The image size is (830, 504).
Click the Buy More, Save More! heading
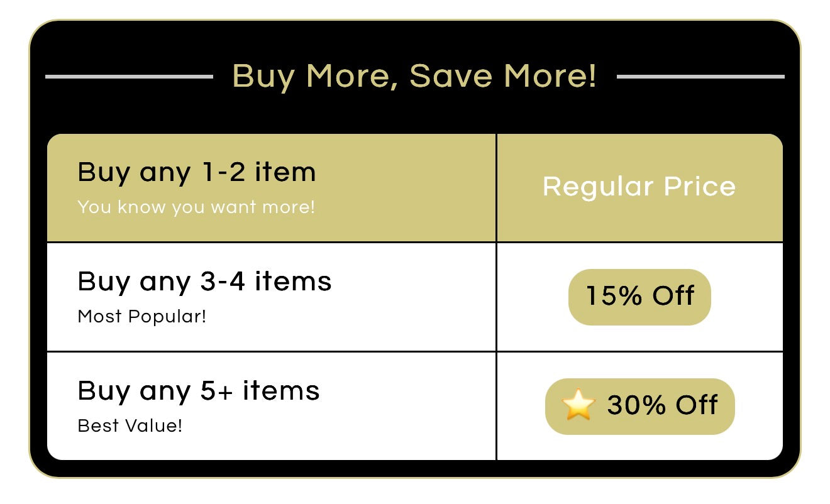[x=414, y=76]
